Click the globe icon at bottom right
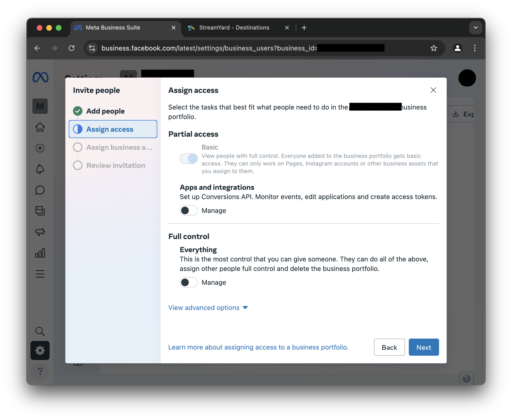 (x=466, y=378)
